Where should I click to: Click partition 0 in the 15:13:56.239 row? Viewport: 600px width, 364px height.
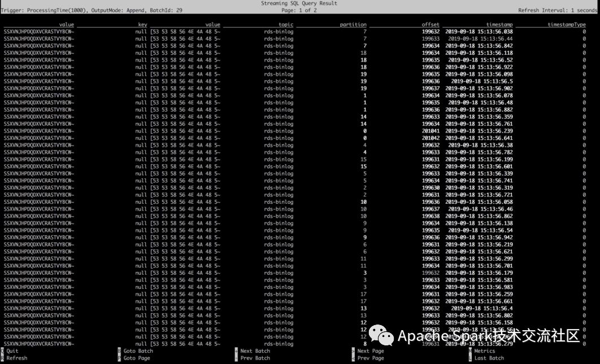click(x=365, y=131)
